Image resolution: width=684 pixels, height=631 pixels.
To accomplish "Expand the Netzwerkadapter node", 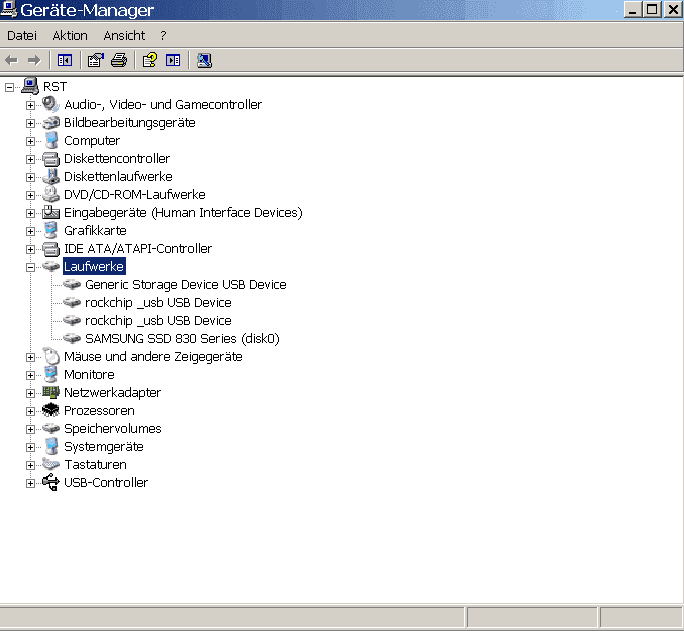I will 30,393.
